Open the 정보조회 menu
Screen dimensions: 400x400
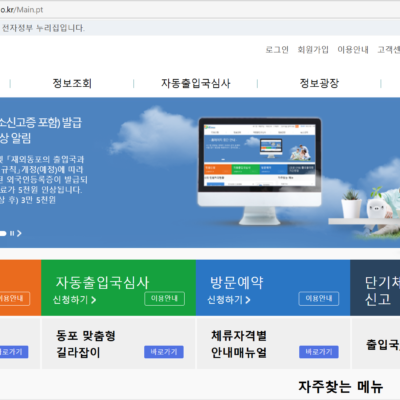[72, 83]
